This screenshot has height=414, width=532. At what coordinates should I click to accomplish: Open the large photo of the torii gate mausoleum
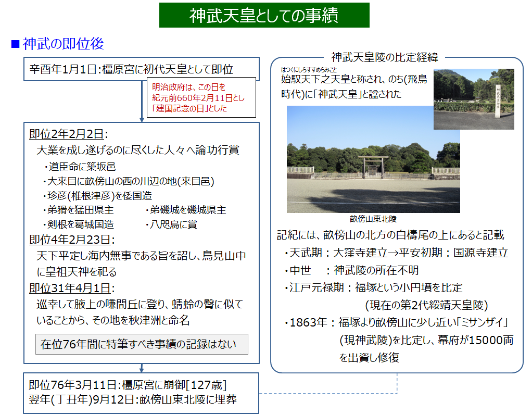click(373, 159)
